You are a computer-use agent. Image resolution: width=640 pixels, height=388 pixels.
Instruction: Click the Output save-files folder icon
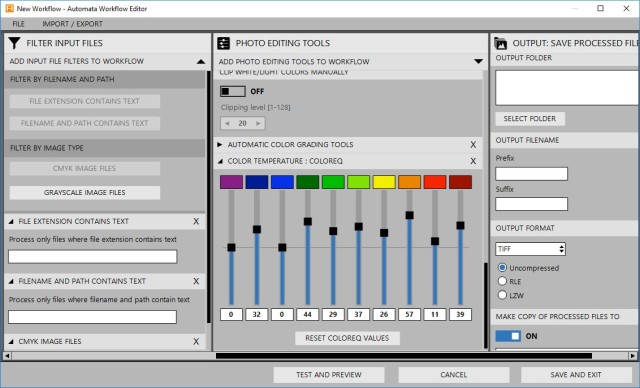coord(500,43)
